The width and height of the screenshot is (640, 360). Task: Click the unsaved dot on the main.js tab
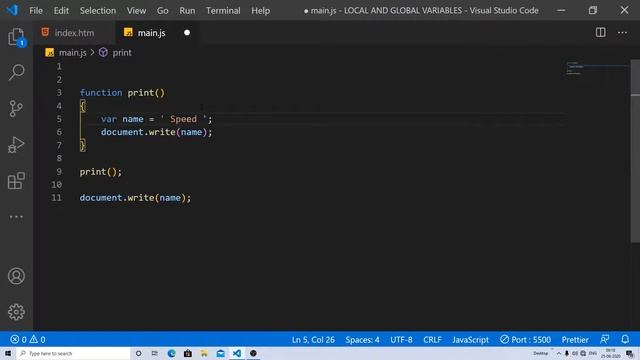tap(187, 33)
